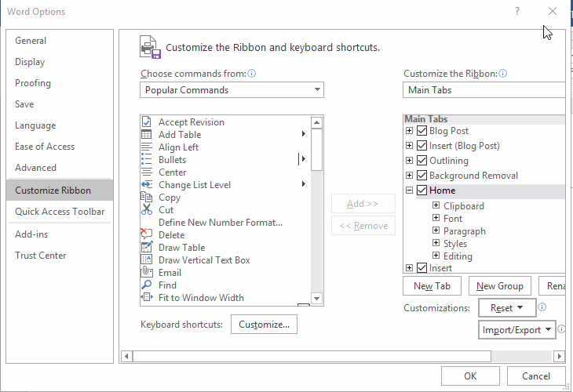Click the horizontal scrollbar right arrow
The width and height of the screenshot is (573, 392).
(x=559, y=356)
